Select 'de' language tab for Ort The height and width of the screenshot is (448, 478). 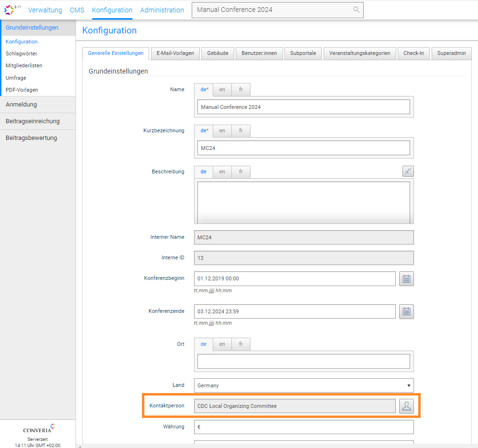[204, 344]
